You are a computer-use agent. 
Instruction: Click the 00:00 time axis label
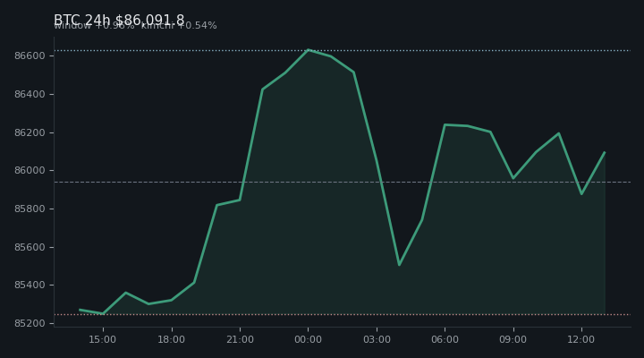click(308, 339)
